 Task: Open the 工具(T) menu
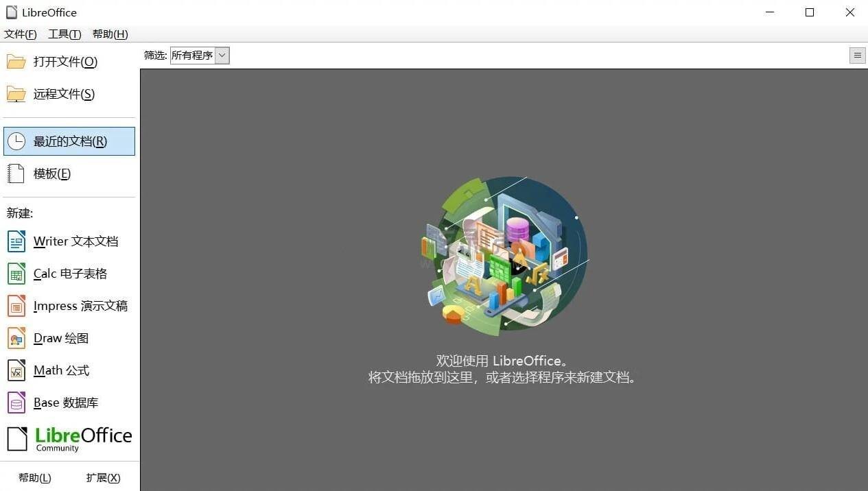(x=64, y=34)
